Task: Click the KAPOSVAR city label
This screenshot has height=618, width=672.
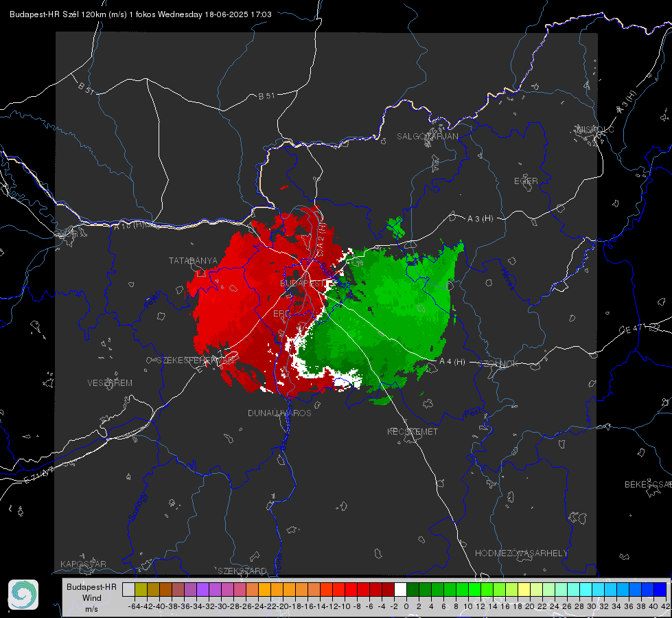Action: 83,564
